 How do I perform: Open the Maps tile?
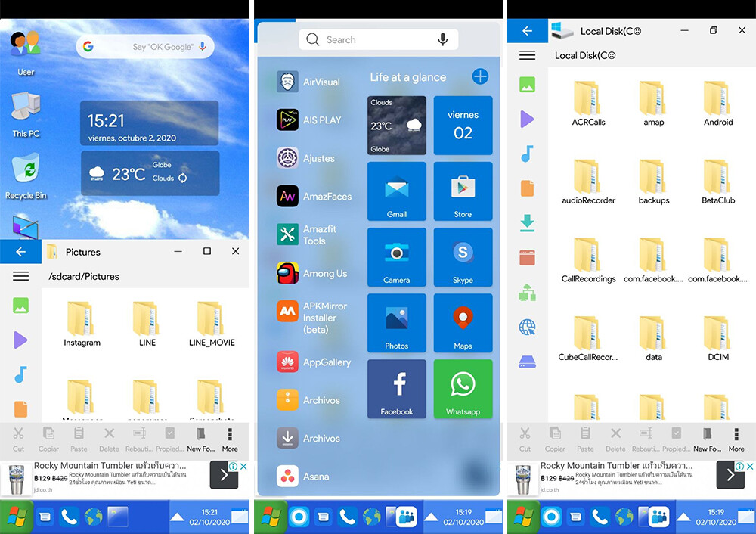pos(463,323)
